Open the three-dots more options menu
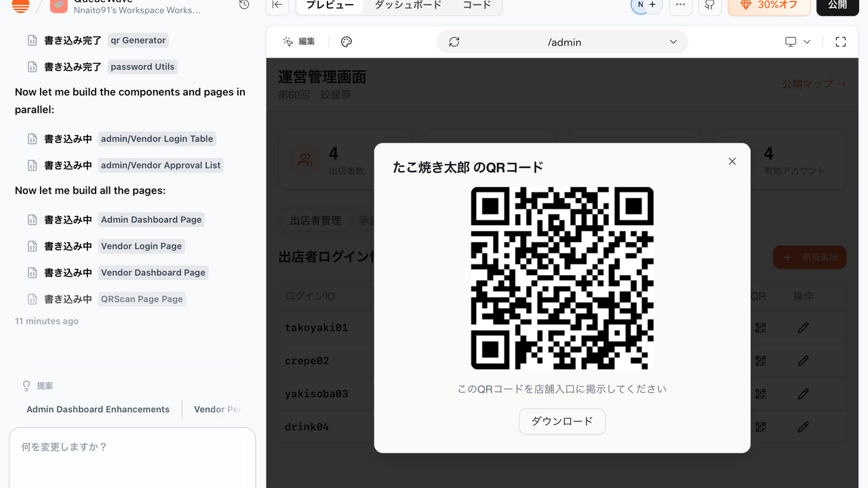The width and height of the screenshot is (868, 488). pyautogui.click(x=681, y=5)
